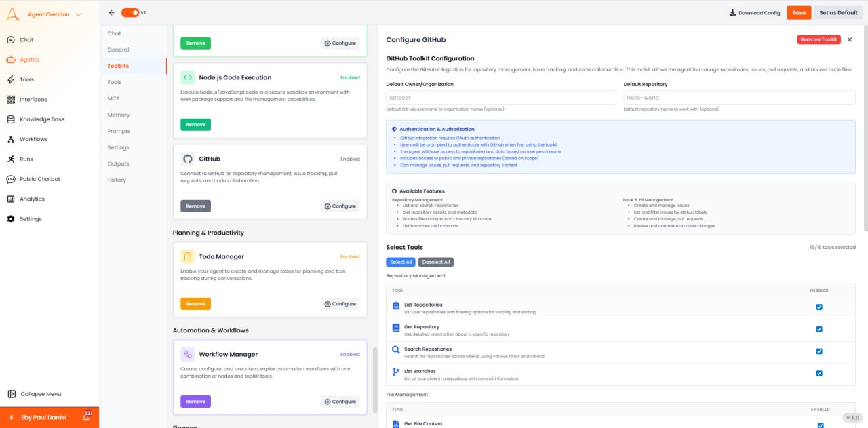
Task: Switch to the Toolkits tab
Action: click(119, 66)
